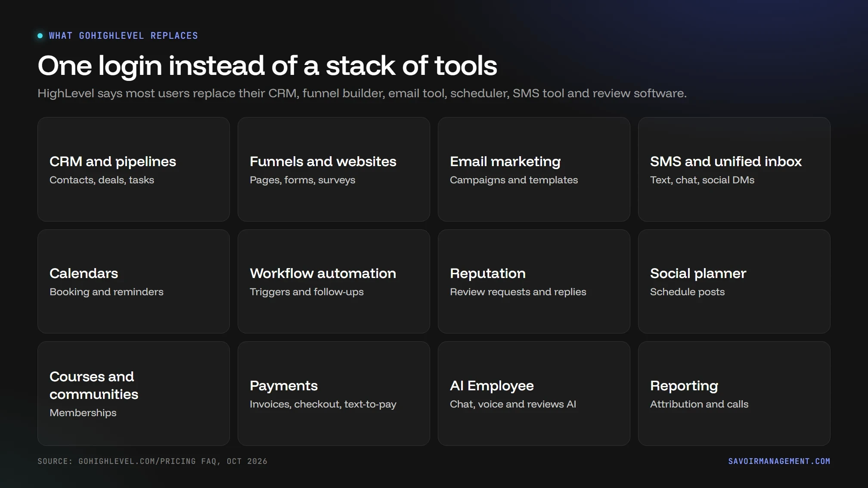Image resolution: width=868 pixels, height=488 pixels.
Task: Select the SMS and unified inbox heading
Action: 726,161
